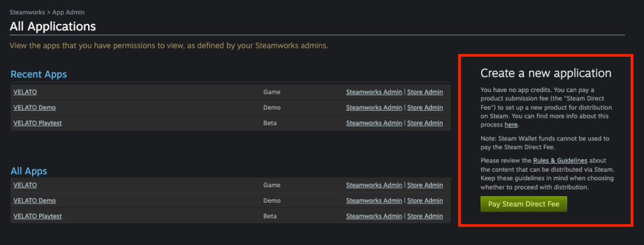Screen dimensions: 644x245
Task: Click the 'Demo' type cell in Recent Apps
Action: coord(272,108)
